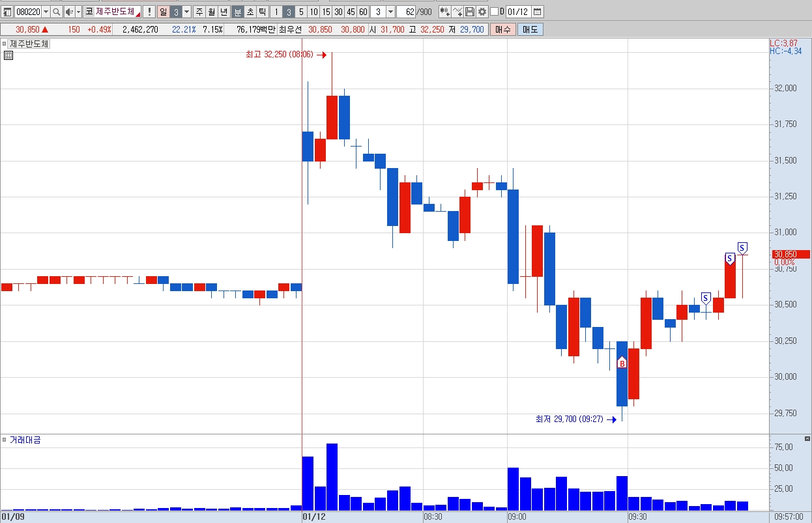Expand the dropdown arrow beside the speaker icon

[x=79, y=12]
